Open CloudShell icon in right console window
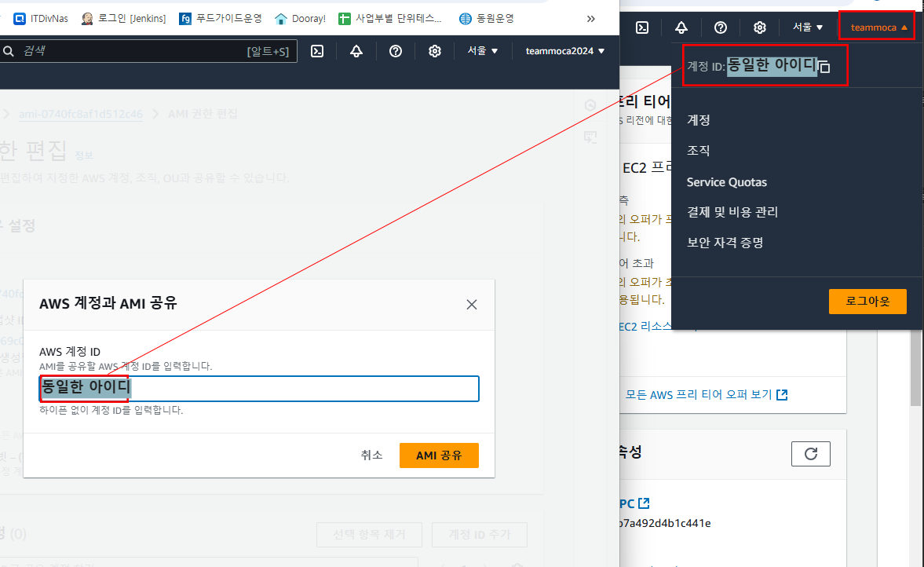The height and width of the screenshot is (567, 924). click(642, 27)
